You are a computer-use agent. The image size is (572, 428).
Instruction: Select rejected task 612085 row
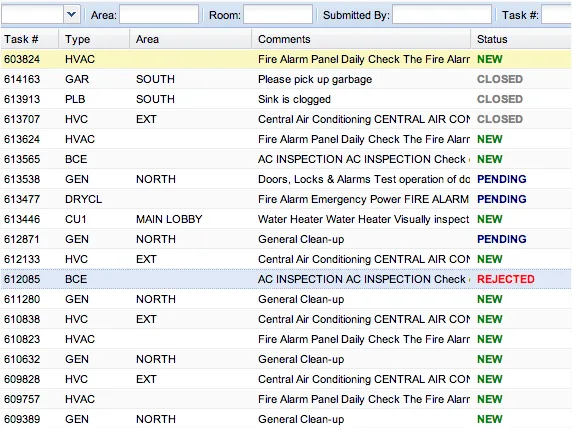click(x=286, y=279)
